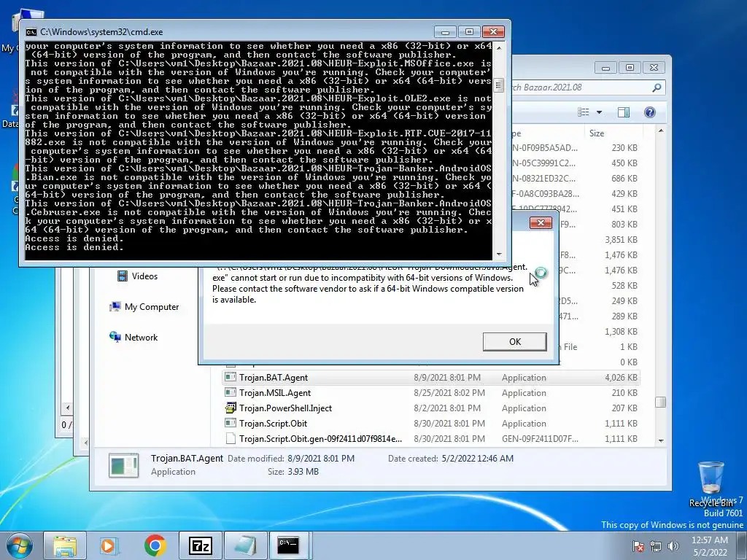Click the My Computer icon in sidebar
The height and width of the screenshot is (560, 747).
(115, 307)
